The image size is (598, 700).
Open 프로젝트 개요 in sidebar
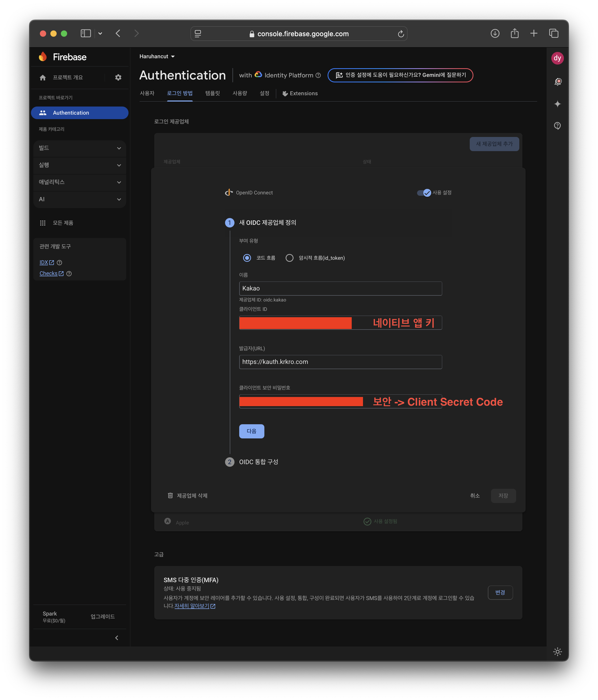pos(67,77)
